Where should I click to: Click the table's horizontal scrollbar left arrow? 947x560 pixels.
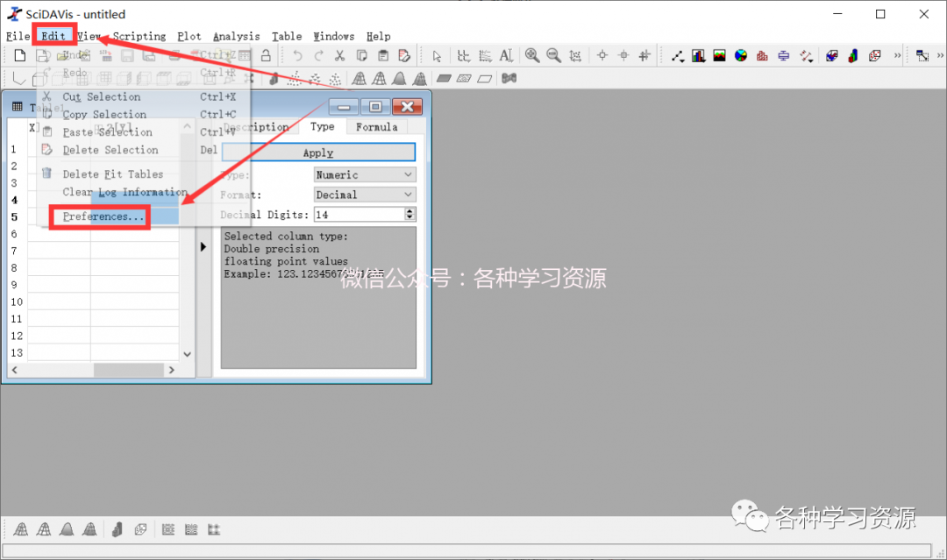(15, 370)
